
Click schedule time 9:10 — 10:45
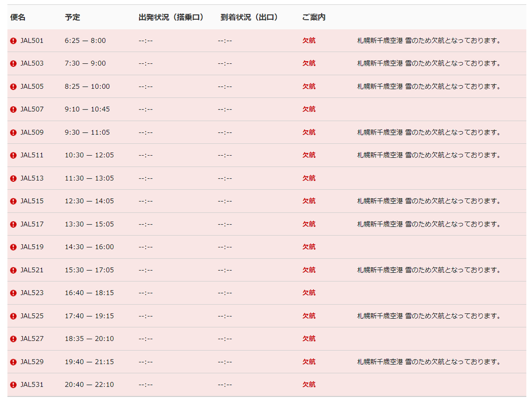87,109
